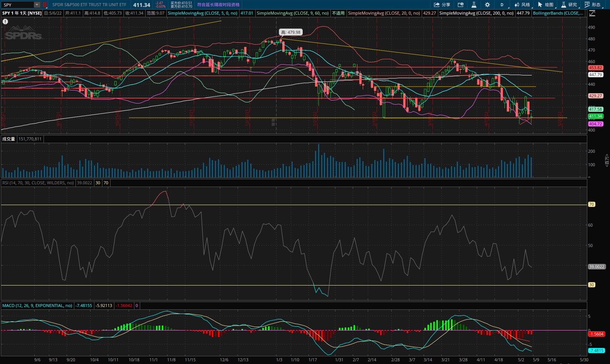This screenshot has height=364, width=610.
Task: Select SimpleMovingAvg (CLOSE, 9, 60, no) study label
Action: point(293,13)
